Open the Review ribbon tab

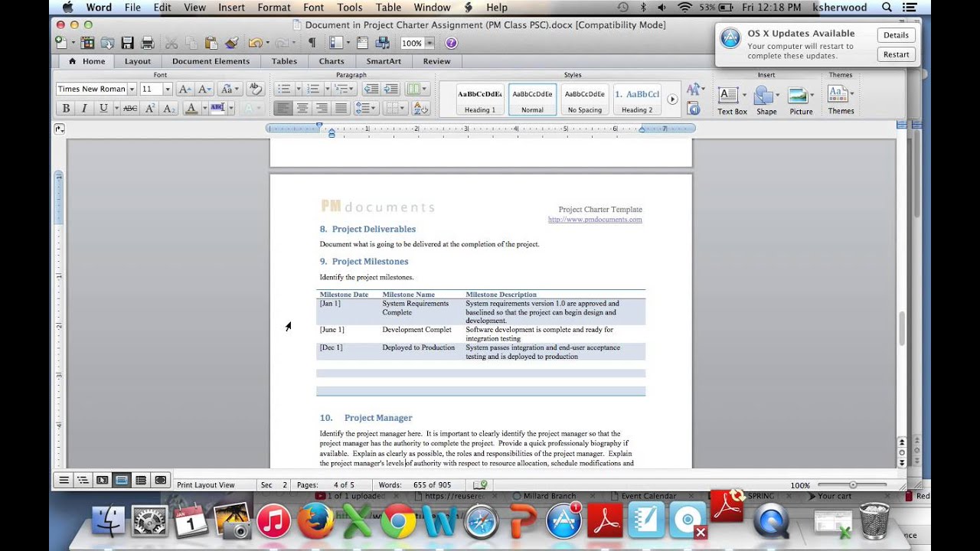[436, 61]
